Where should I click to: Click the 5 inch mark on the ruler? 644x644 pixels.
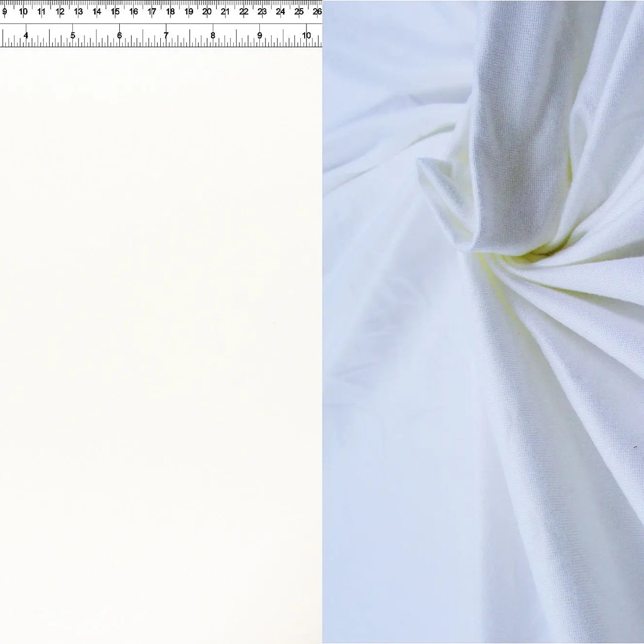pyautogui.click(x=73, y=35)
